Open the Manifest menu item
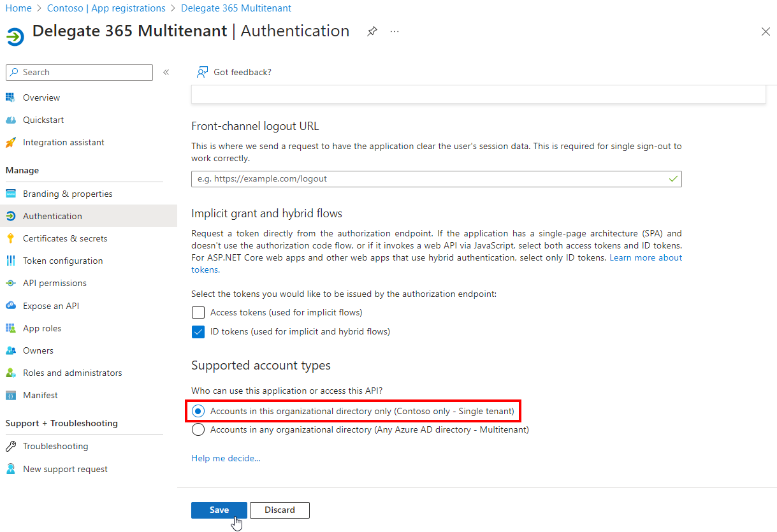The height and width of the screenshot is (532, 777). [40, 395]
